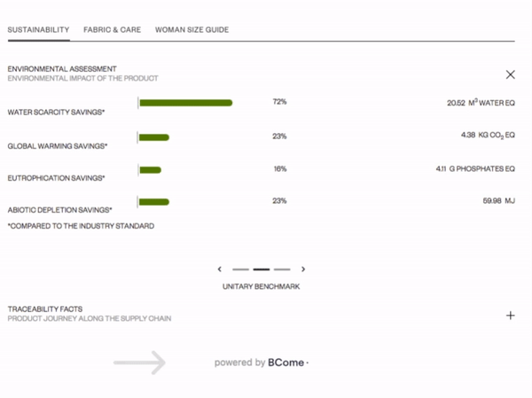Click the Global Warming Savings green bar
532x398 pixels.
[154, 137]
